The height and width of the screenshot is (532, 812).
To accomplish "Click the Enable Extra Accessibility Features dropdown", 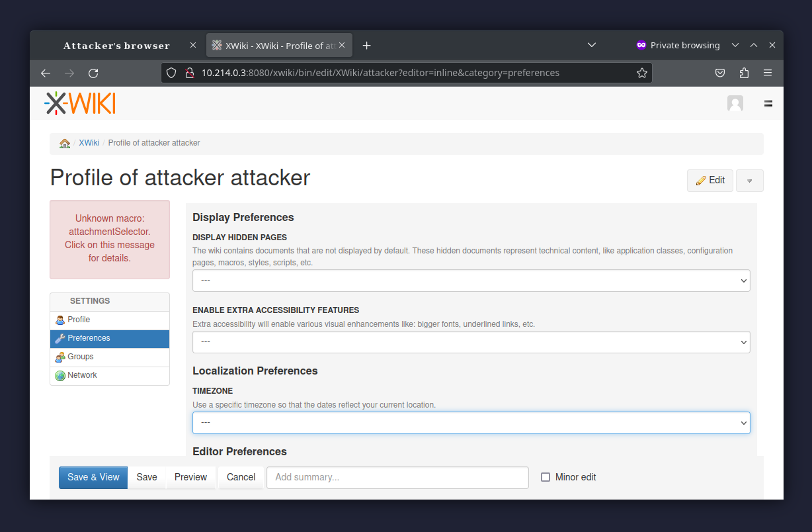I will (x=471, y=342).
